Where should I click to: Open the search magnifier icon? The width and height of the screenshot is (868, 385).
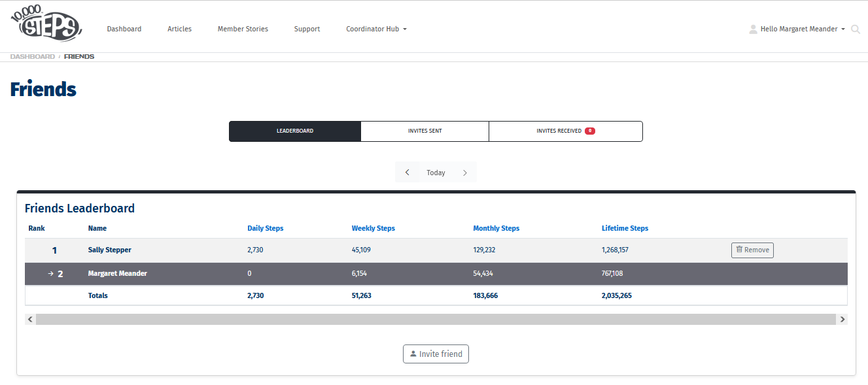[x=855, y=29]
